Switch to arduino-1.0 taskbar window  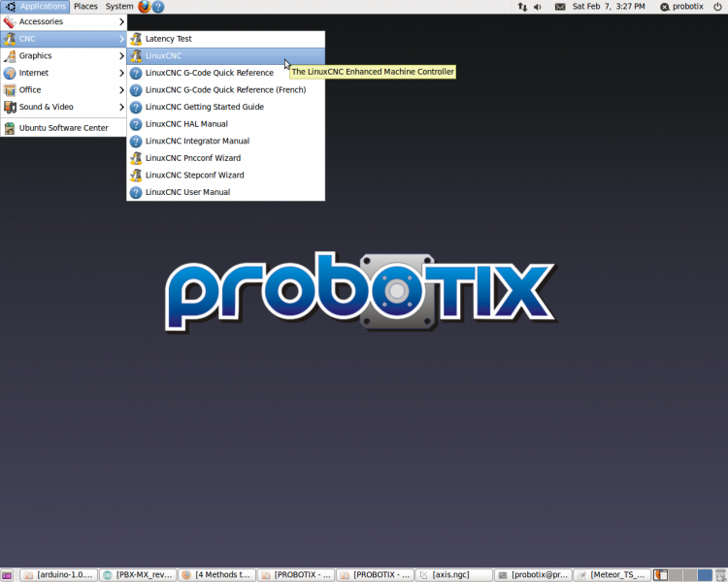click(59, 575)
